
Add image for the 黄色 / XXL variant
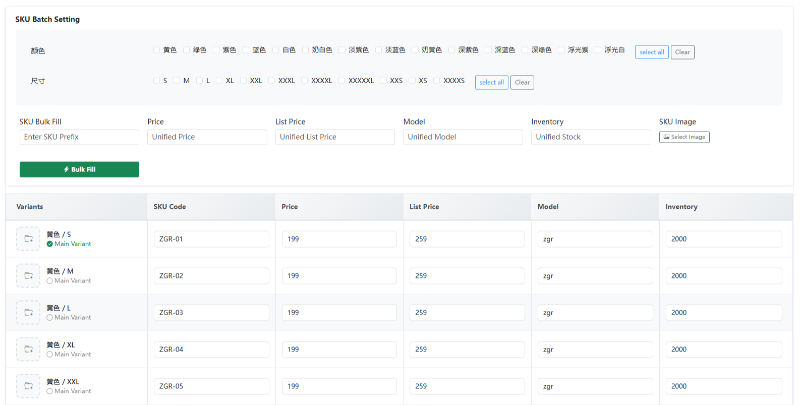[29, 386]
